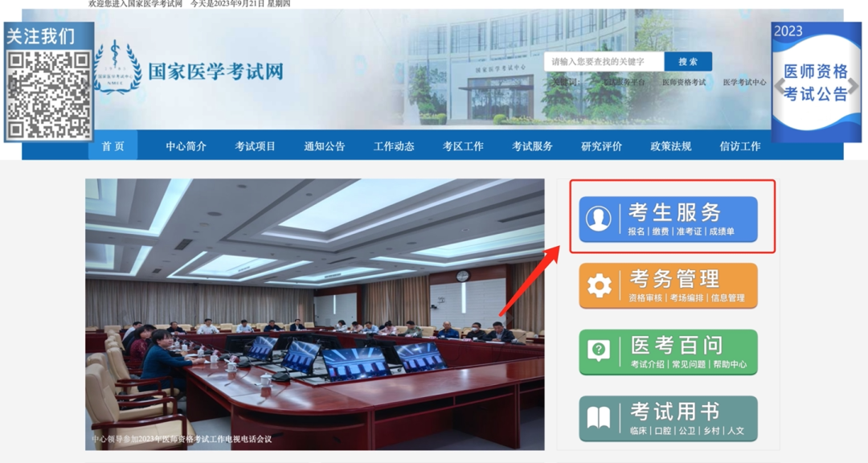Click the banner's left arrow
Screen dimensions: 868x463
tap(781, 86)
